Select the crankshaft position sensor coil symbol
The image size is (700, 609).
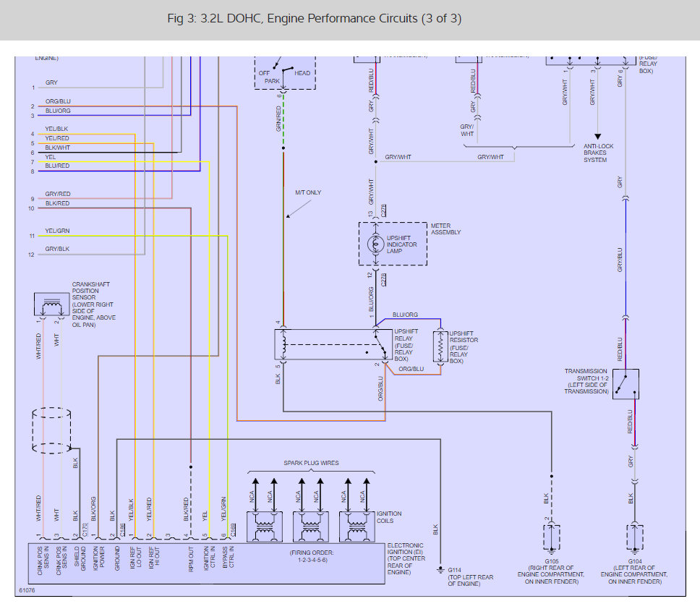click(x=52, y=304)
